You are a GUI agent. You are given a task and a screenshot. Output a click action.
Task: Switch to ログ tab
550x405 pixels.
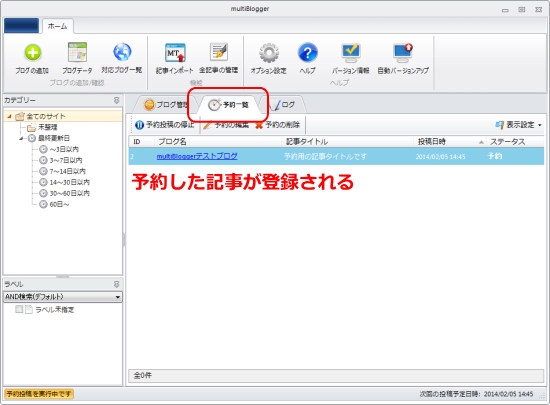click(x=284, y=104)
